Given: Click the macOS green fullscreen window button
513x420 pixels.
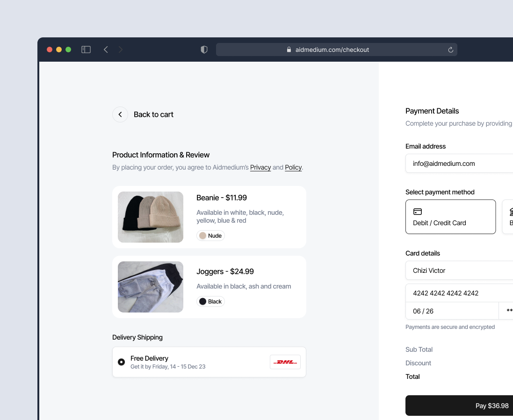Looking at the screenshot, I should 68,50.
